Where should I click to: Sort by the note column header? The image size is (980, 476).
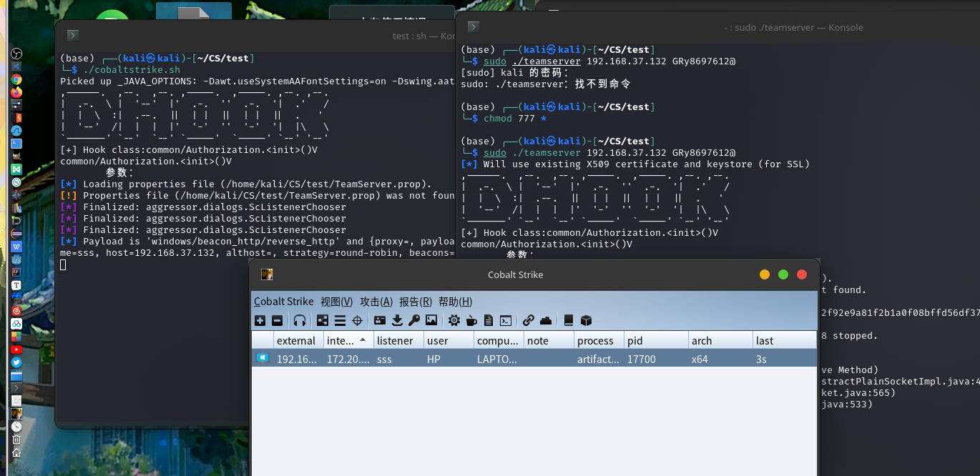click(x=549, y=340)
